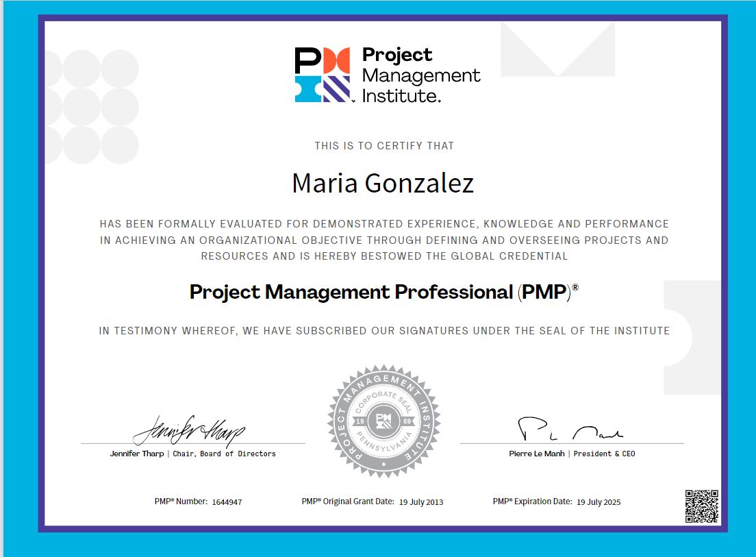Click the QR code on the certificate
Viewport: 756px width, 557px height.
702,506
